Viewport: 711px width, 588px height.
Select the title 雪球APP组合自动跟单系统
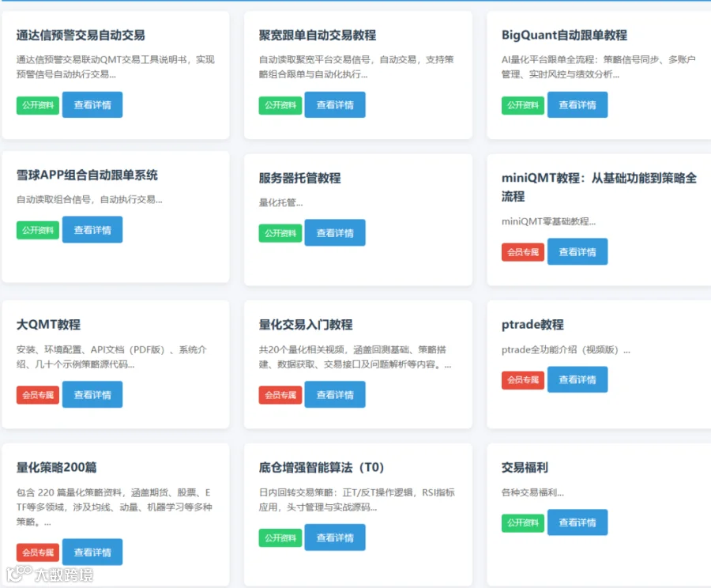(x=87, y=175)
